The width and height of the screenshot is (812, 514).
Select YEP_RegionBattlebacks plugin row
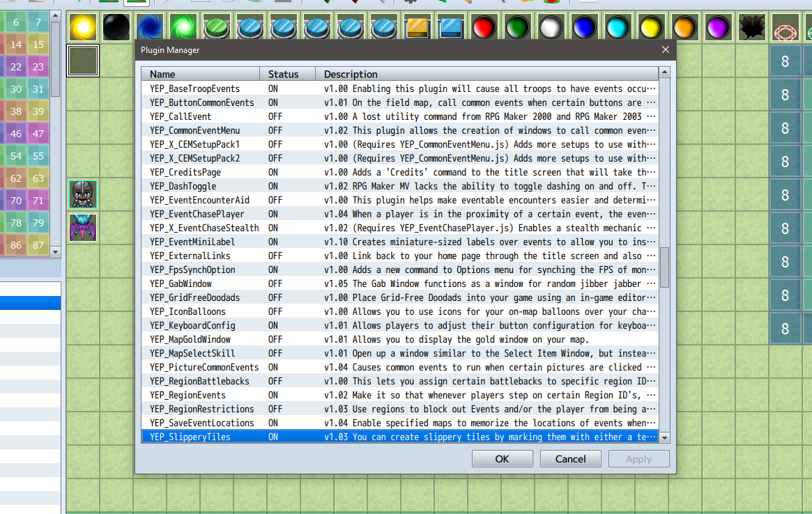coord(400,382)
